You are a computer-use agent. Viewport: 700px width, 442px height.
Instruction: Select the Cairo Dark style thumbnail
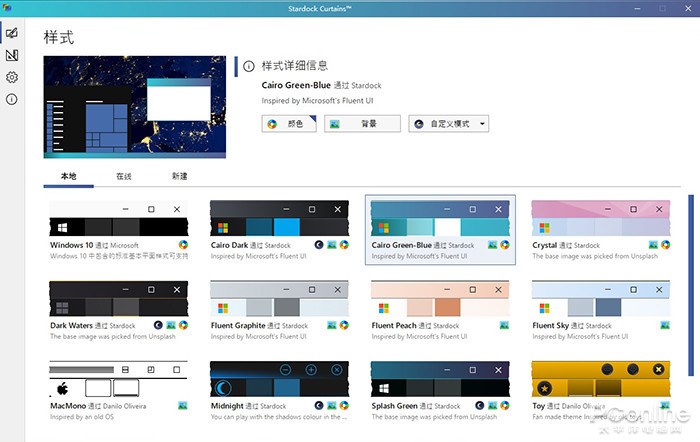(x=279, y=218)
